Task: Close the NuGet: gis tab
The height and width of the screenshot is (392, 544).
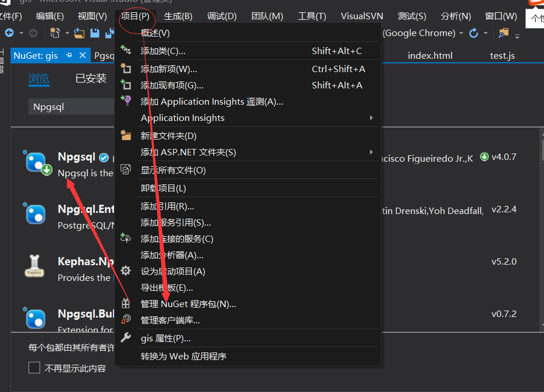Action: 83,55
